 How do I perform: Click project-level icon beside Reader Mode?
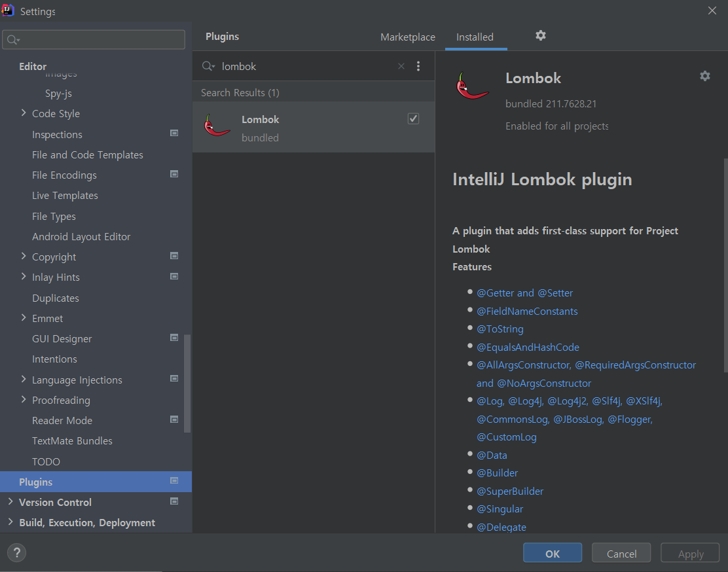[x=174, y=420]
